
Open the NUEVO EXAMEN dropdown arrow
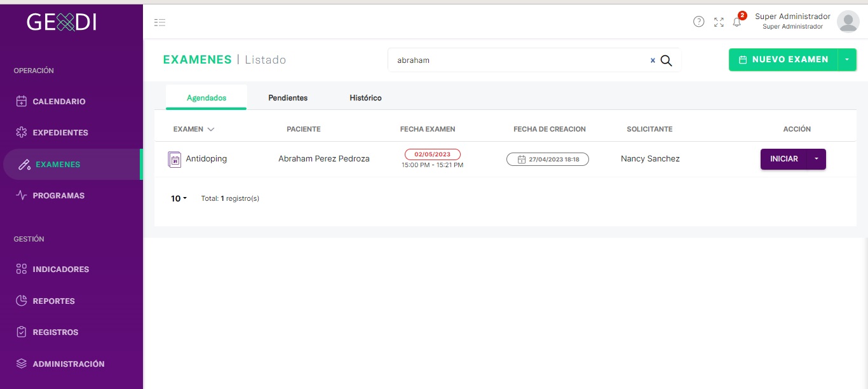pos(847,60)
